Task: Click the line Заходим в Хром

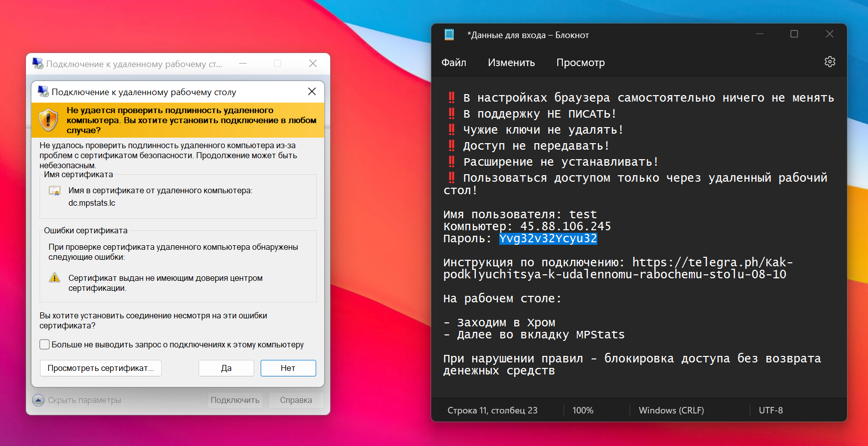Action: [x=499, y=322]
